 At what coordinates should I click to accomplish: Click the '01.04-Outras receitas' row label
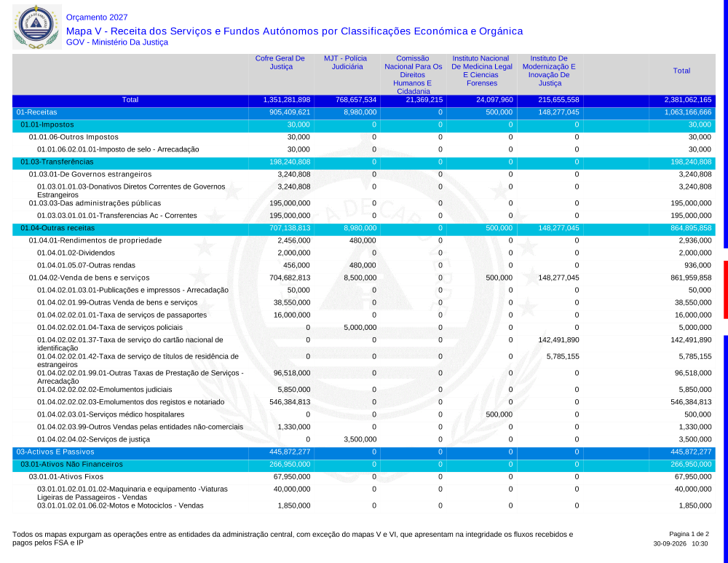click(58, 228)
